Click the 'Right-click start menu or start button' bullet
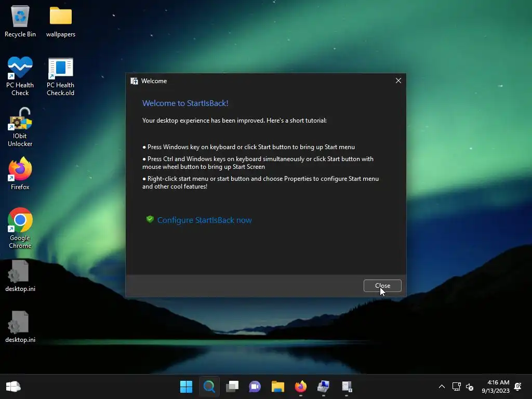 coord(261,182)
